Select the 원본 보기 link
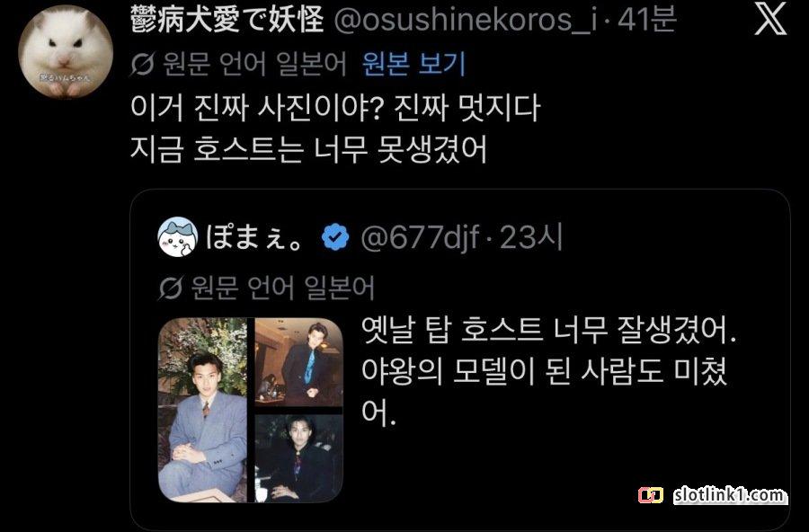809x532 pixels. [413, 64]
